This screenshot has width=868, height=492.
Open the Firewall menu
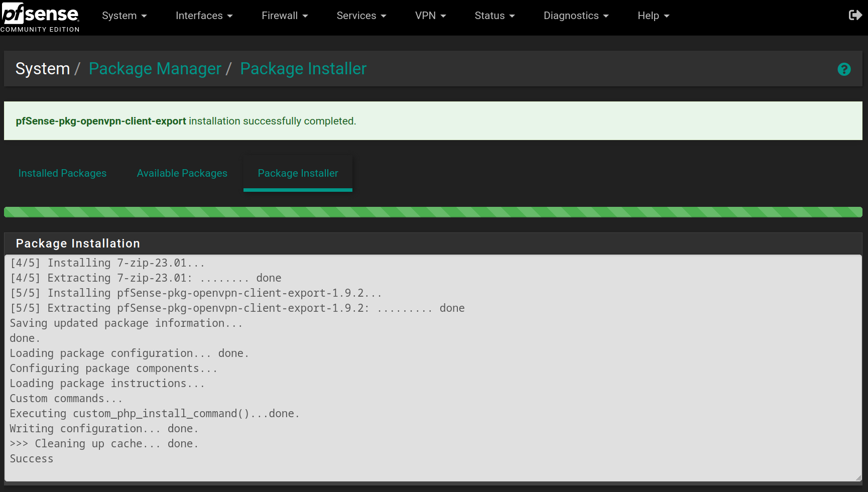click(x=285, y=16)
